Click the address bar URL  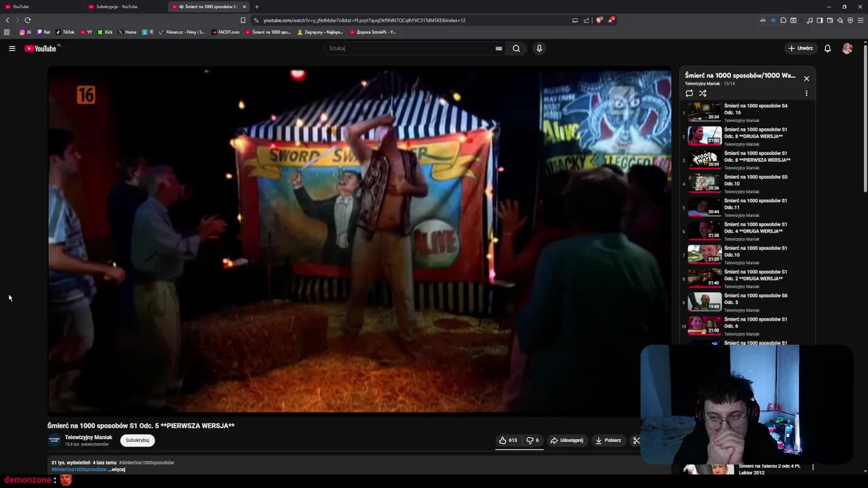coord(364,20)
